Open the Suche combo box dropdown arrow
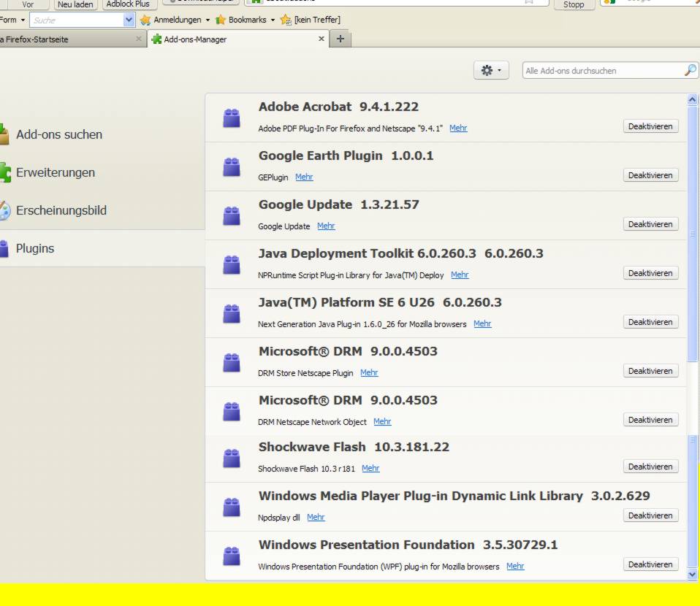 [x=130, y=20]
